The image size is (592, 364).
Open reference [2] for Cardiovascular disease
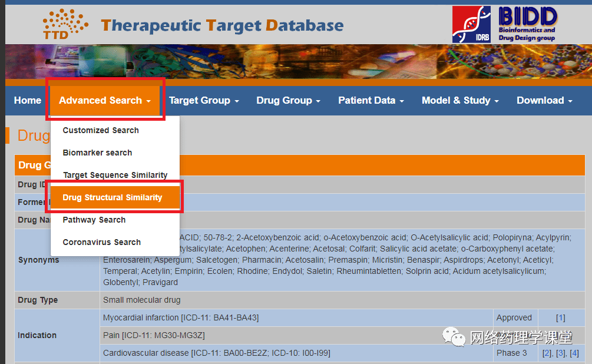pos(547,353)
